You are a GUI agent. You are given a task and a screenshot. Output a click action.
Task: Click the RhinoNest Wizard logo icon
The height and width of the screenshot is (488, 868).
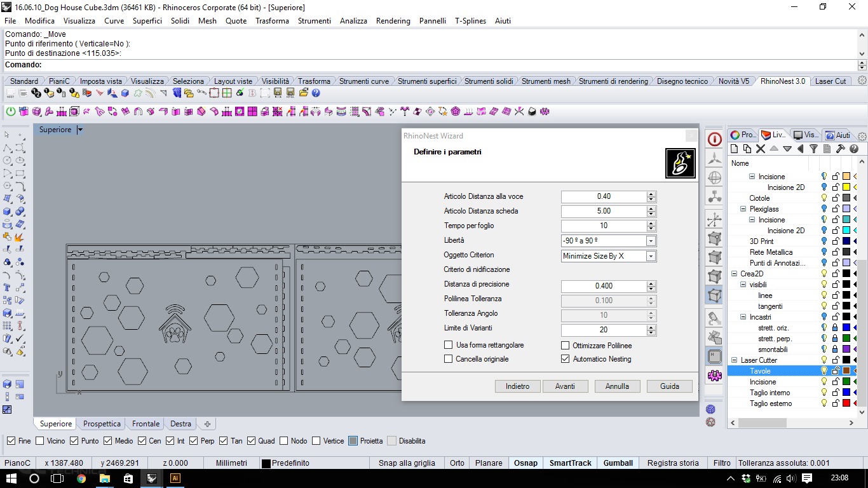680,163
